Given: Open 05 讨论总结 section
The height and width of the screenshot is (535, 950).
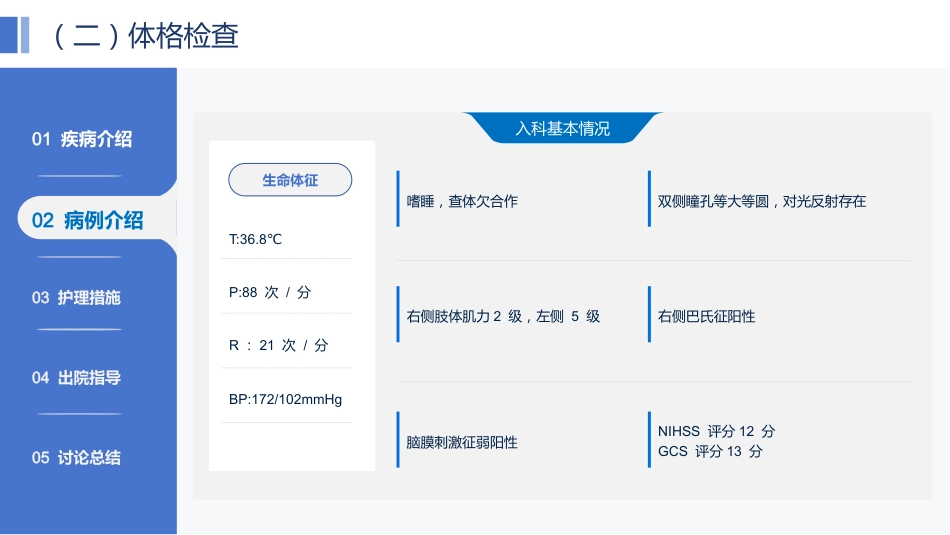Looking at the screenshot, I should coord(76,457).
